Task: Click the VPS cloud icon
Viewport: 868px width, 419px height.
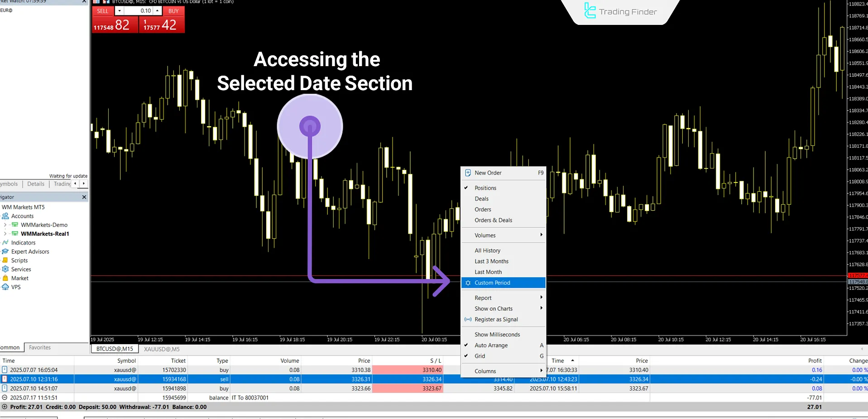Action: tap(5, 287)
